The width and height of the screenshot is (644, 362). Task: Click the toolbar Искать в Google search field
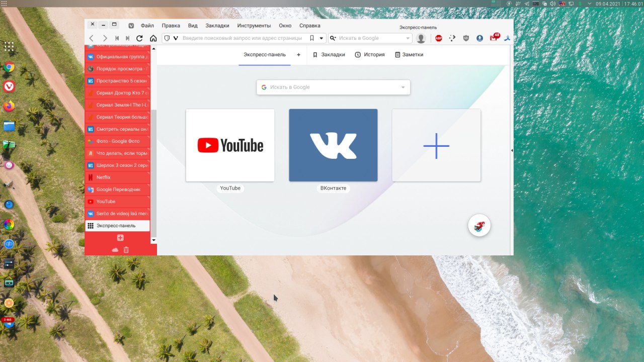[371, 38]
